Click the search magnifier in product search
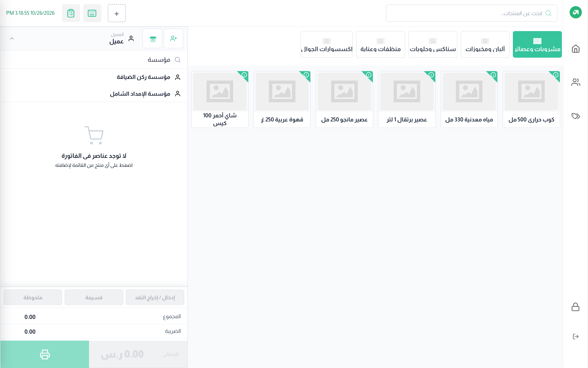This screenshot has width=588, height=368. click(548, 13)
